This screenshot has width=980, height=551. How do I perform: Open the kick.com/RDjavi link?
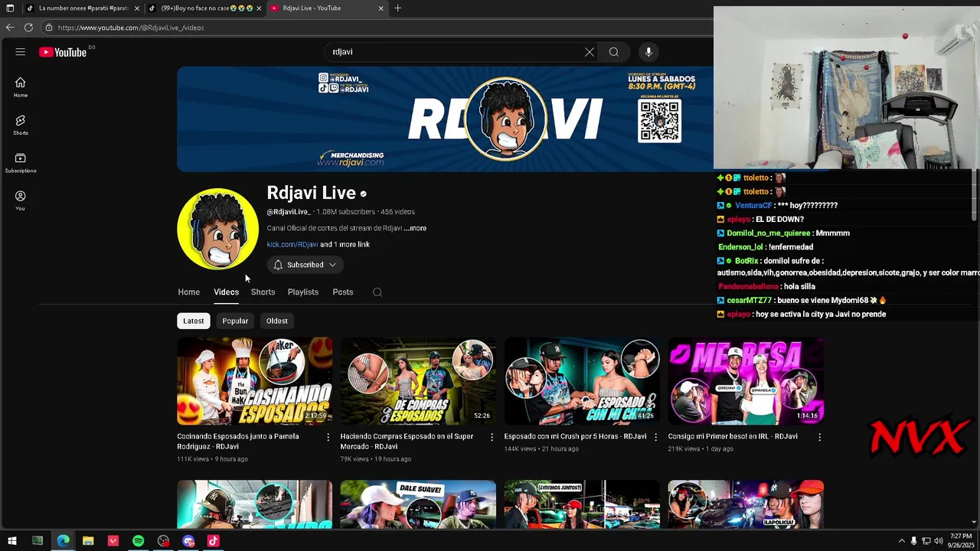[292, 245]
